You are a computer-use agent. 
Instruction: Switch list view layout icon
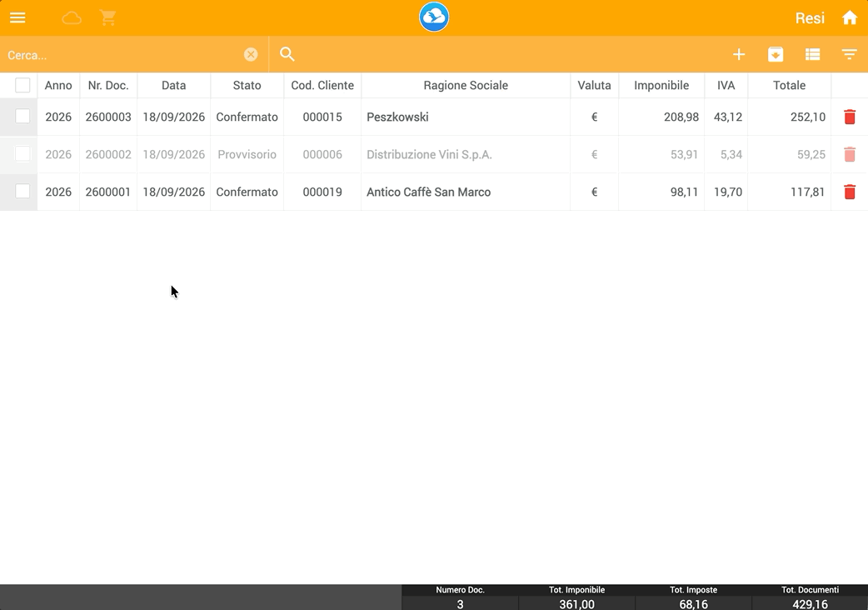coord(813,54)
